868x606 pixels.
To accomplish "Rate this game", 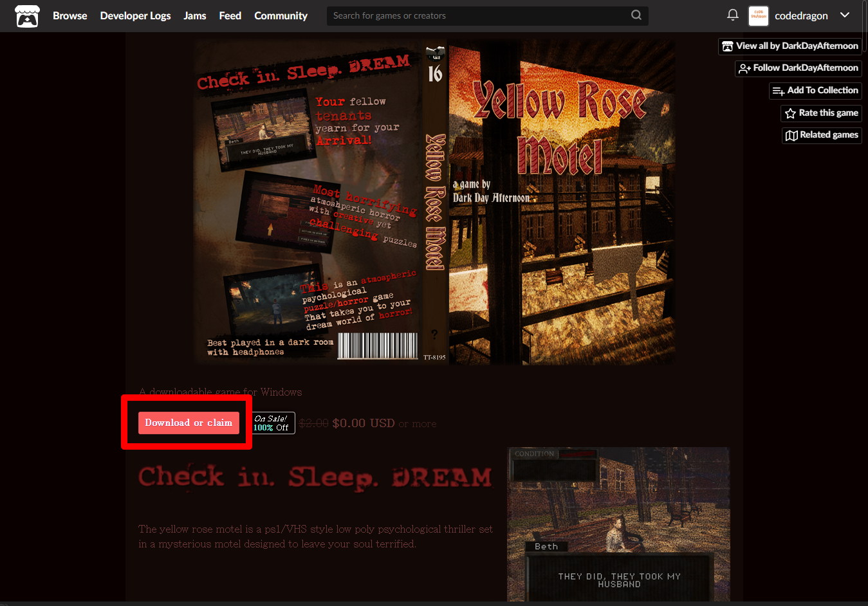I will 821,113.
